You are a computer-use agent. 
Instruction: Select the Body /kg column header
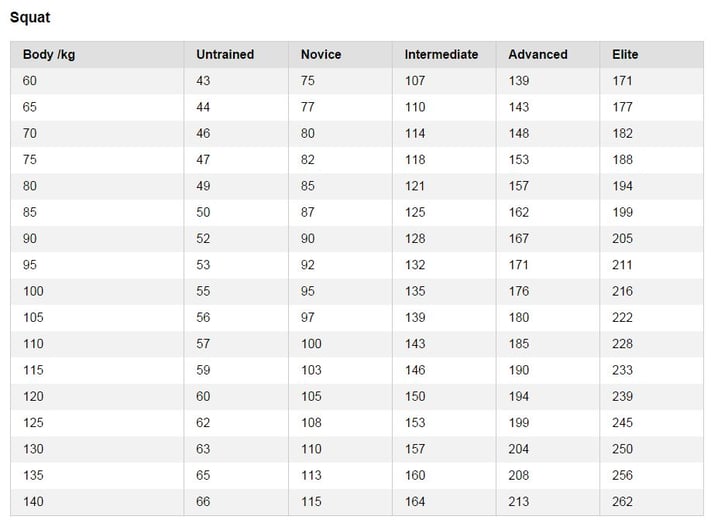coord(49,54)
